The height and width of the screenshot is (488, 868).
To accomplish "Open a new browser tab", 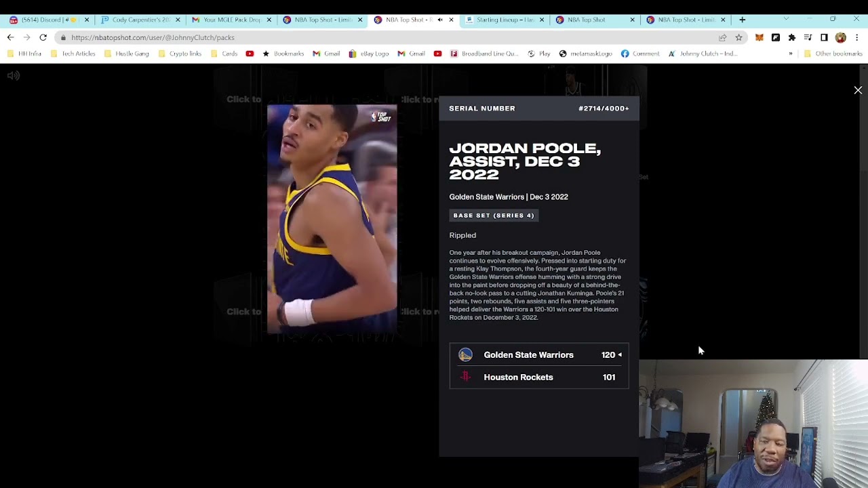I will (743, 20).
